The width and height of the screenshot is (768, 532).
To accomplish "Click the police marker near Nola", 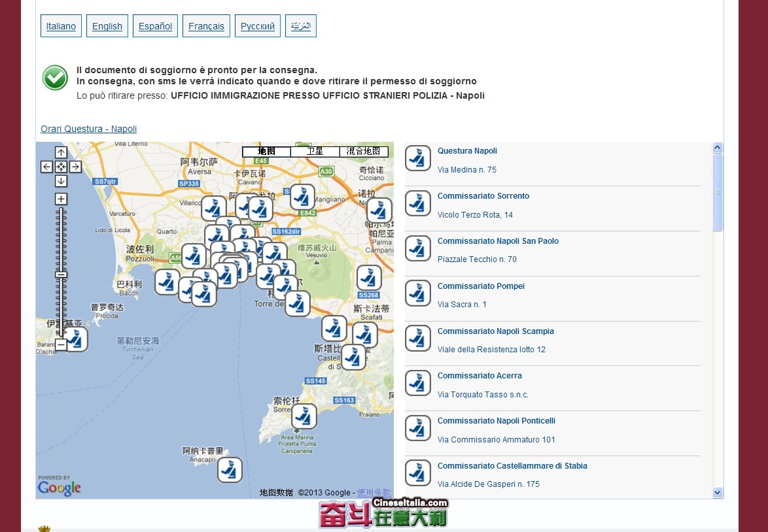I will click(x=379, y=210).
